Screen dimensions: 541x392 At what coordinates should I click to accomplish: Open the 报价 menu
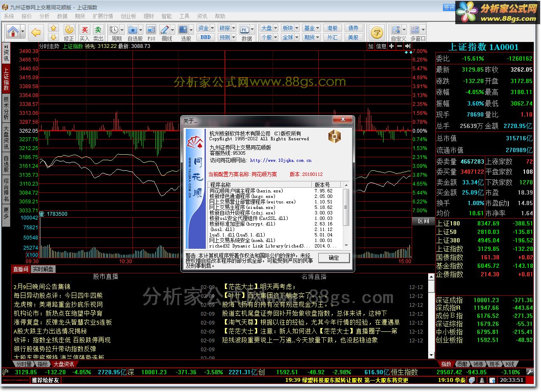pos(26,16)
